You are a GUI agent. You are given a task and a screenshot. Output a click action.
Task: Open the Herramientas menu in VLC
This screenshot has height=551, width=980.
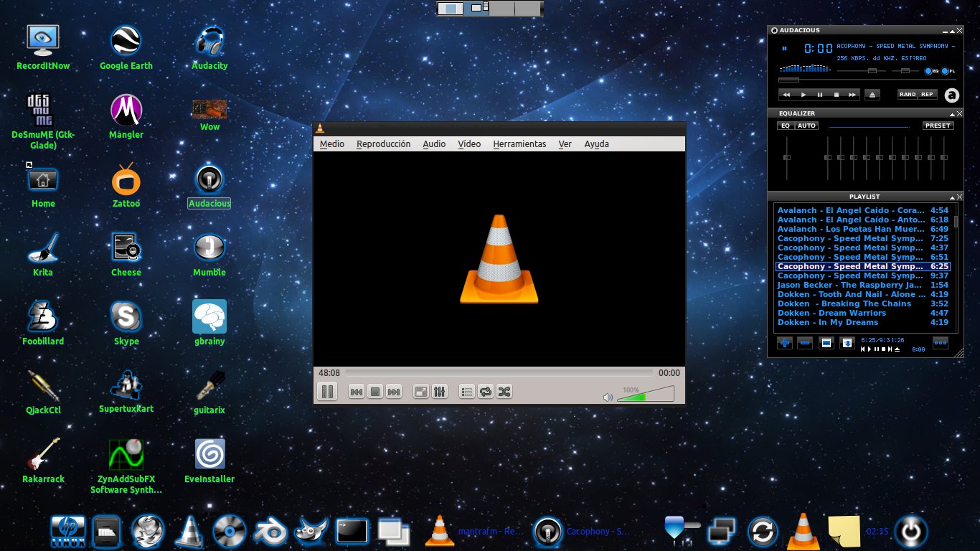pos(519,143)
